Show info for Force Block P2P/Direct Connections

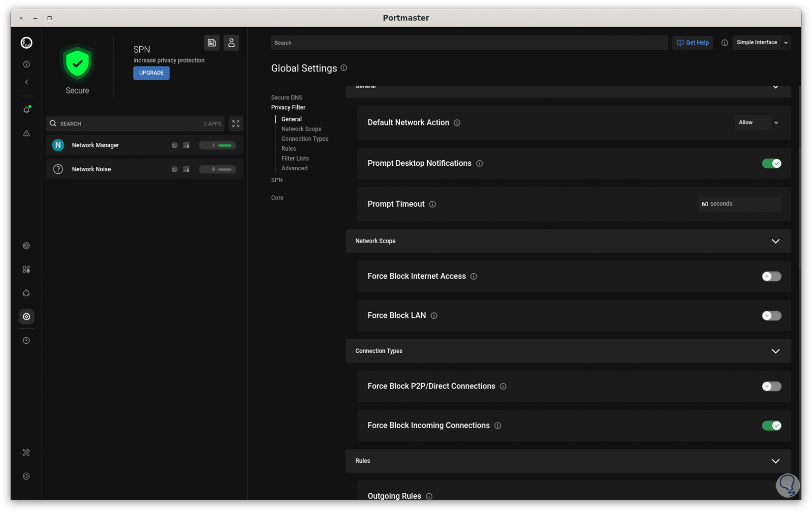tap(503, 386)
